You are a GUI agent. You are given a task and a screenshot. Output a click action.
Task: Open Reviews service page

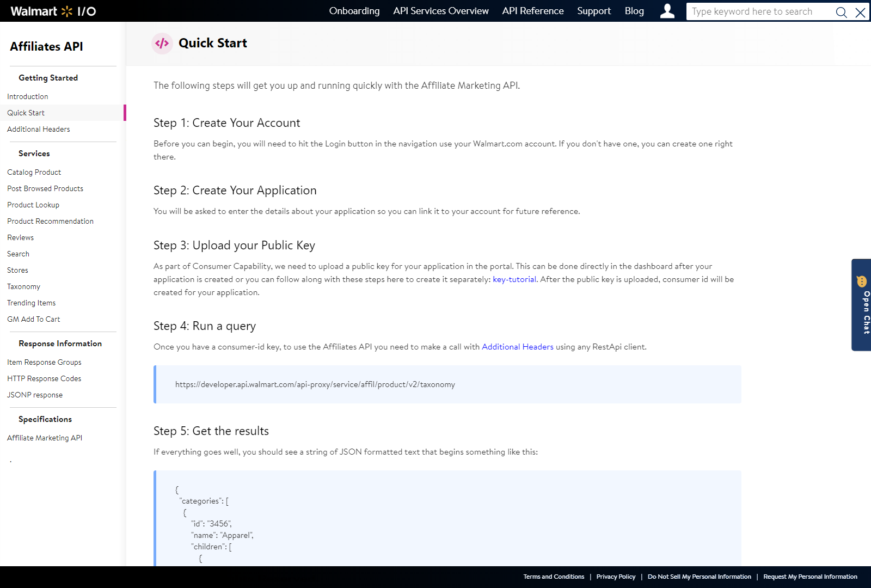click(21, 237)
